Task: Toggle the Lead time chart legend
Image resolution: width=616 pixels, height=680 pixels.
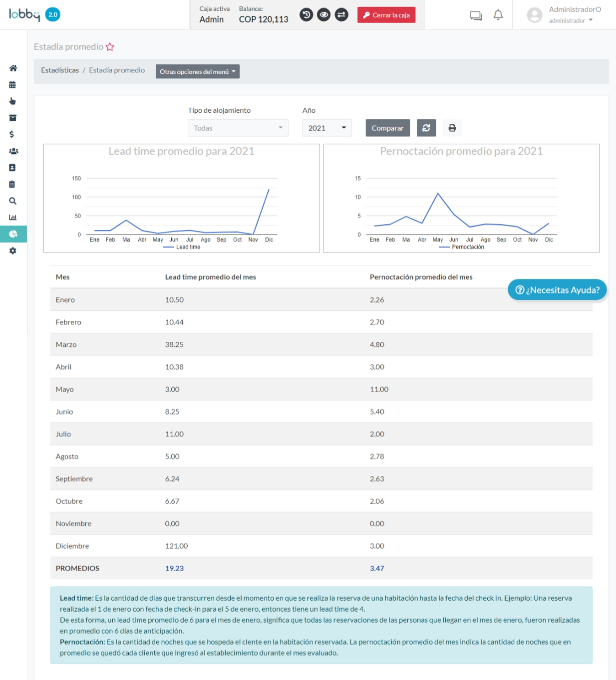Action: (182, 247)
